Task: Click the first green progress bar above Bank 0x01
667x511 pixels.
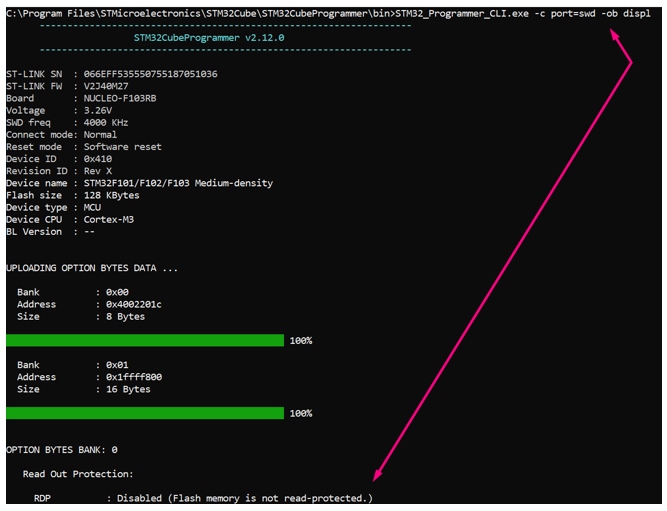Action: point(145,340)
